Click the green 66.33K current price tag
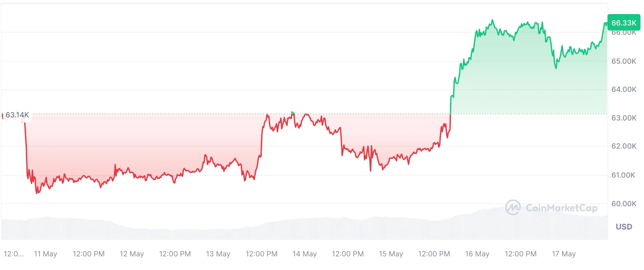Viewport: 644px width, 270px height. coord(623,23)
